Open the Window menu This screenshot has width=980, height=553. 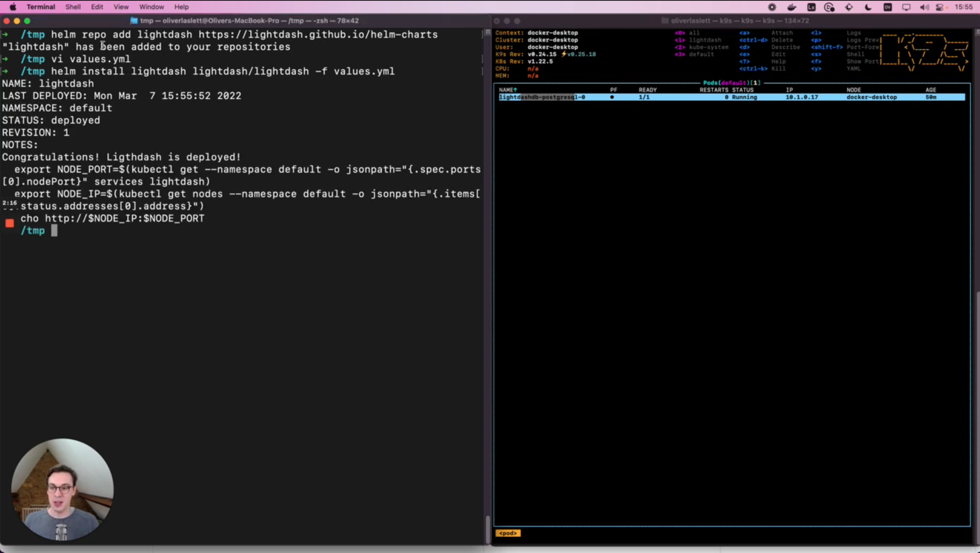click(x=151, y=7)
